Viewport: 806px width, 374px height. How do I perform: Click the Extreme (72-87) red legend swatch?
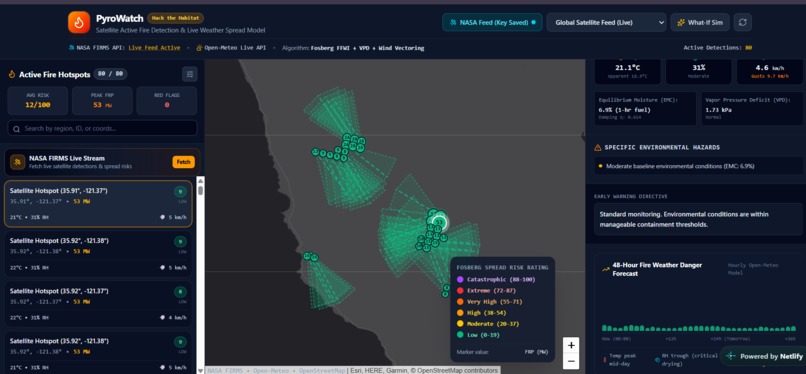point(460,291)
